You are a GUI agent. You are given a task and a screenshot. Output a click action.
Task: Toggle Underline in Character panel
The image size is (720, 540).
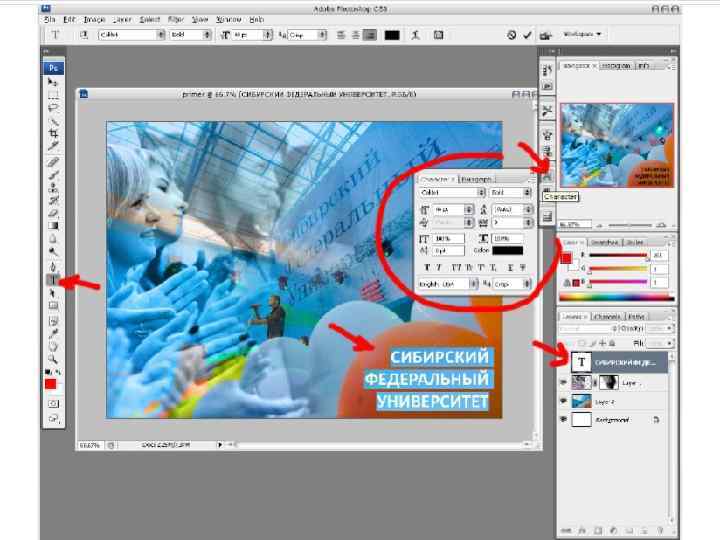point(510,267)
